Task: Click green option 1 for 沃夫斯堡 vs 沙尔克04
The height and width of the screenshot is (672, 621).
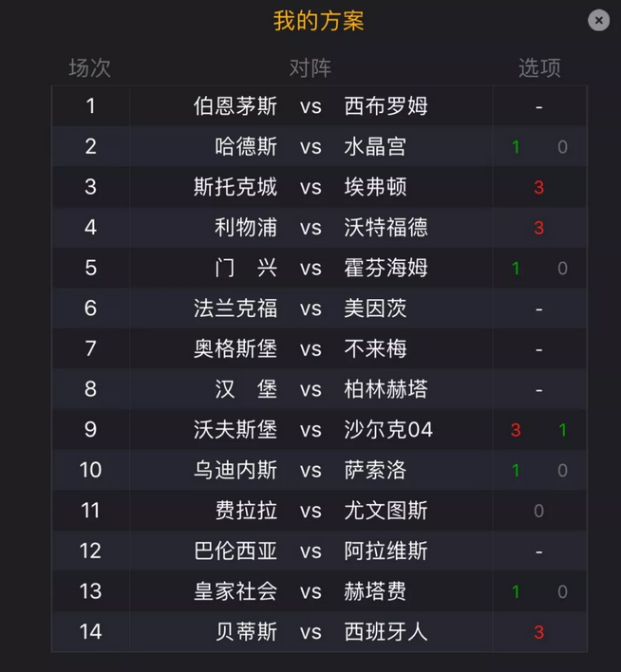Action: (x=563, y=430)
